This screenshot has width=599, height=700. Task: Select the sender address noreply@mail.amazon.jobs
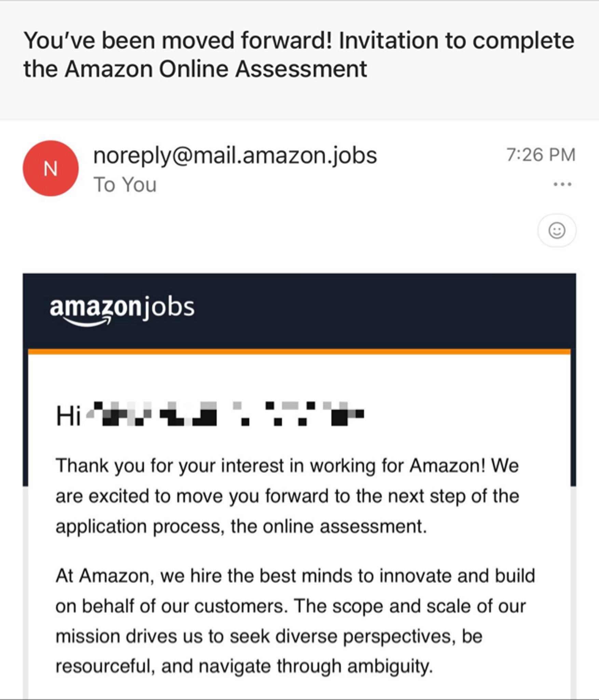point(235,156)
